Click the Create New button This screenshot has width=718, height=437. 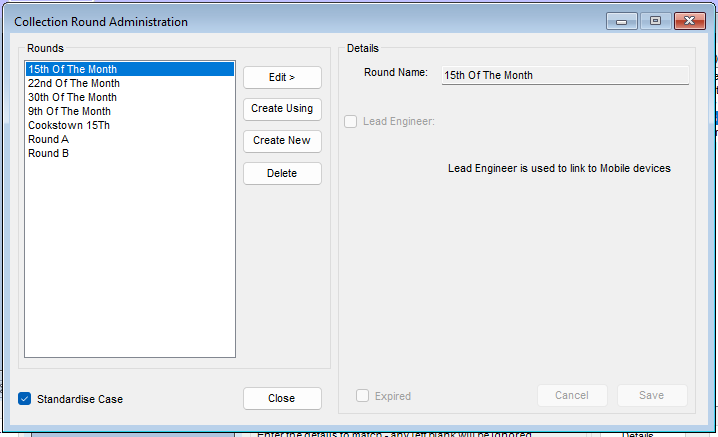[282, 141]
